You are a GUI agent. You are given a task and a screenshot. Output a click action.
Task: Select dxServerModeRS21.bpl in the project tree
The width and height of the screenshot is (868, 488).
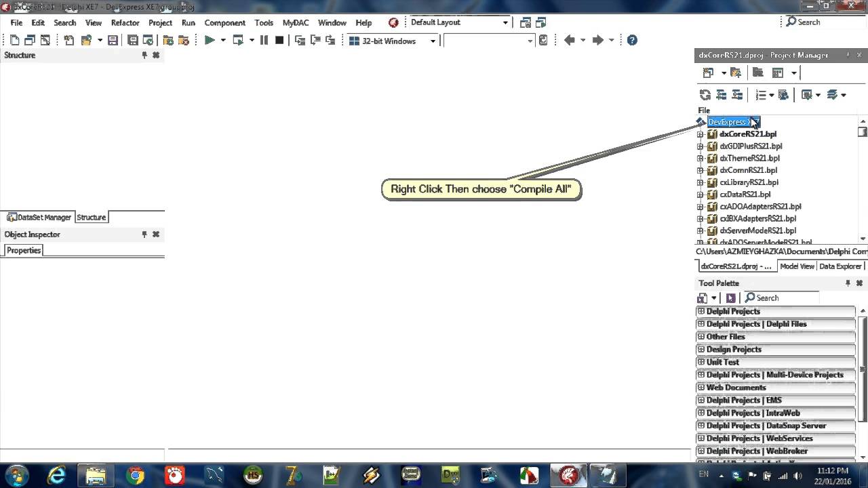coord(757,230)
